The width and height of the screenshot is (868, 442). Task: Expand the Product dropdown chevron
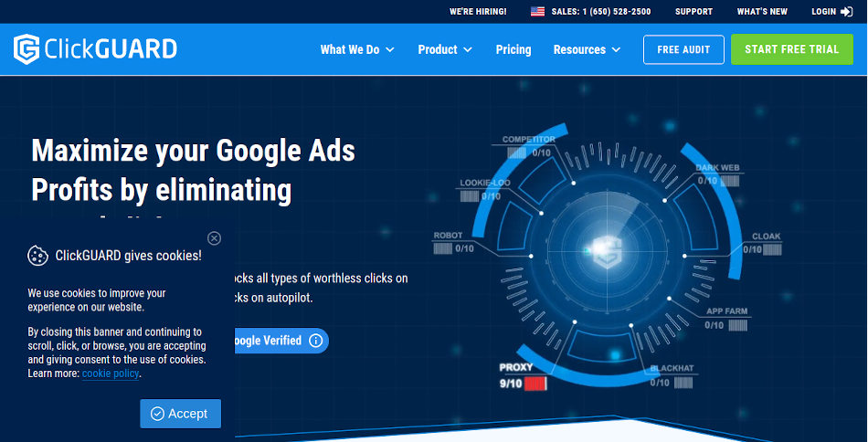click(468, 50)
